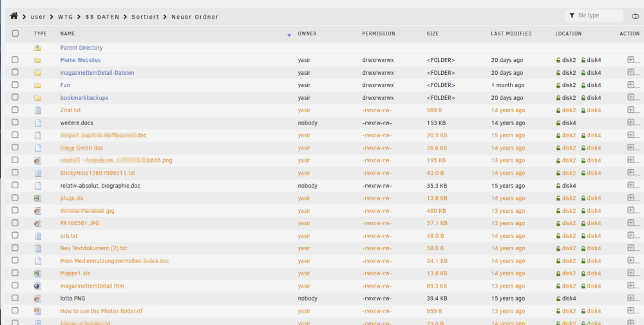This screenshot has width=644, height=325.
Task: Sort by the Location column header
Action: click(x=569, y=34)
